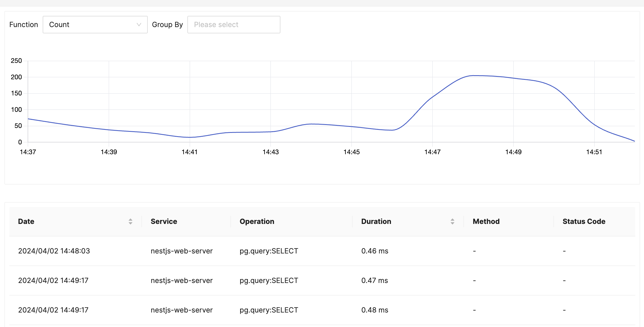
Task: Open the Group By select field
Action: pyautogui.click(x=233, y=25)
